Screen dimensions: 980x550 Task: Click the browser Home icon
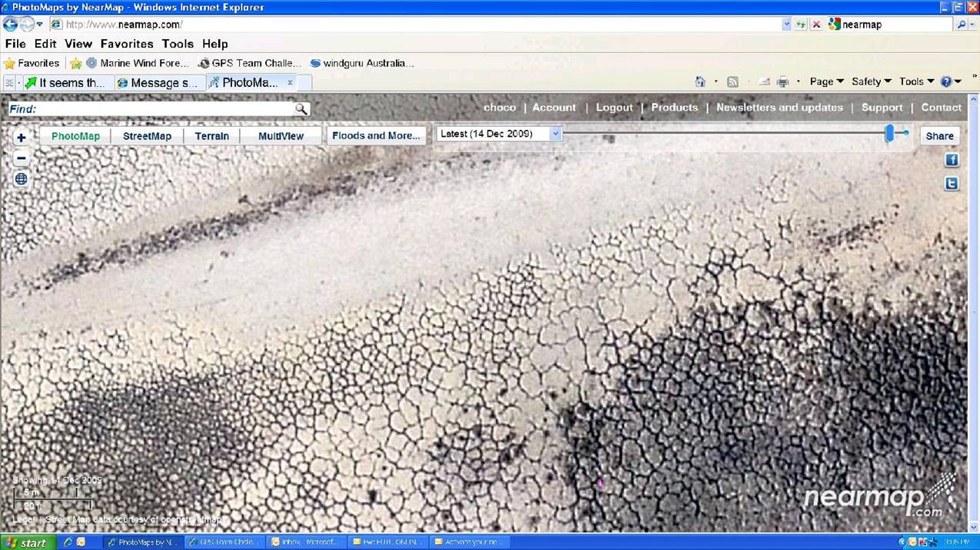click(x=699, y=81)
